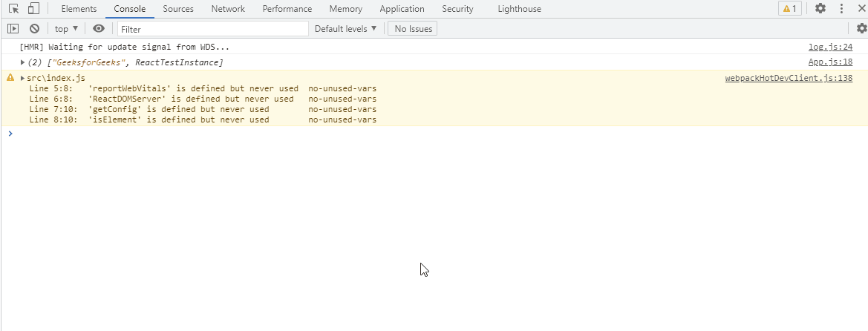Viewport: 868px width, 331px height.
Task: Expand the GeeksforGeeks array log entry
Action: point(23,62)
